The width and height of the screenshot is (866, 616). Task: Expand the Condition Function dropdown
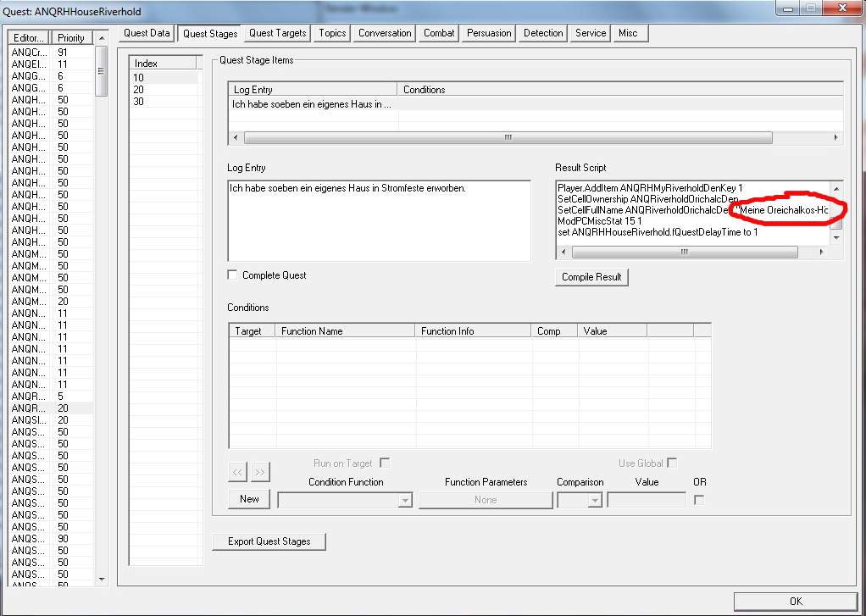(404, 501)
